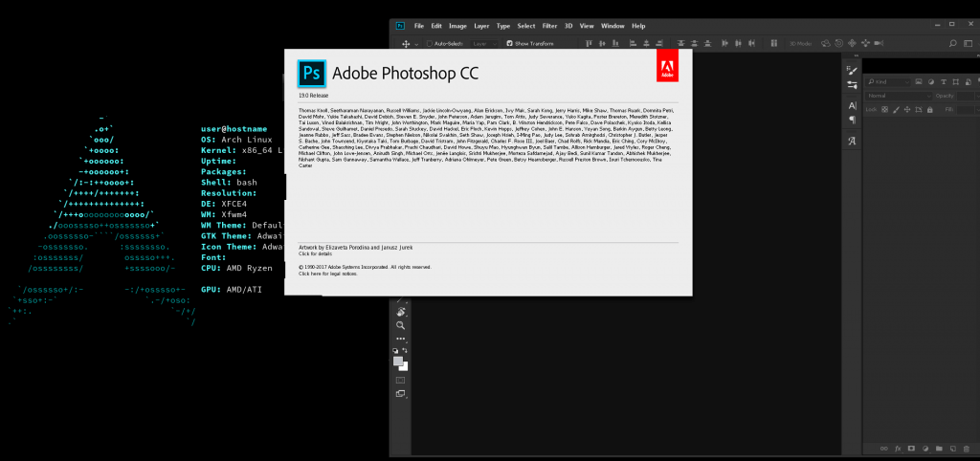The image size is (980, 461).
Task: Open the Character panel icon
Action: point(852,105)
